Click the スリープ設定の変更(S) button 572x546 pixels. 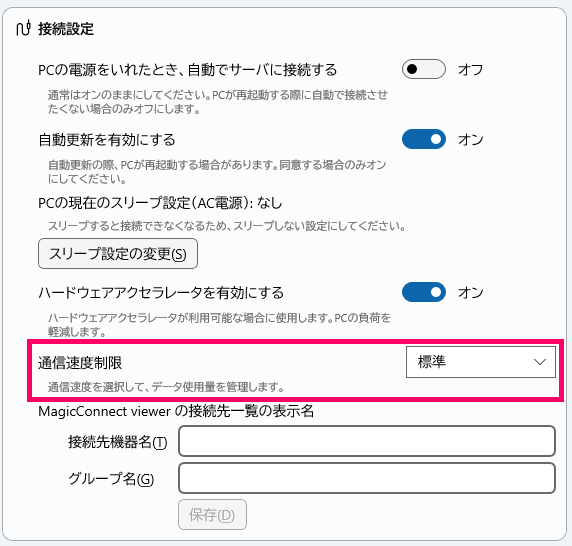[118, 253]
